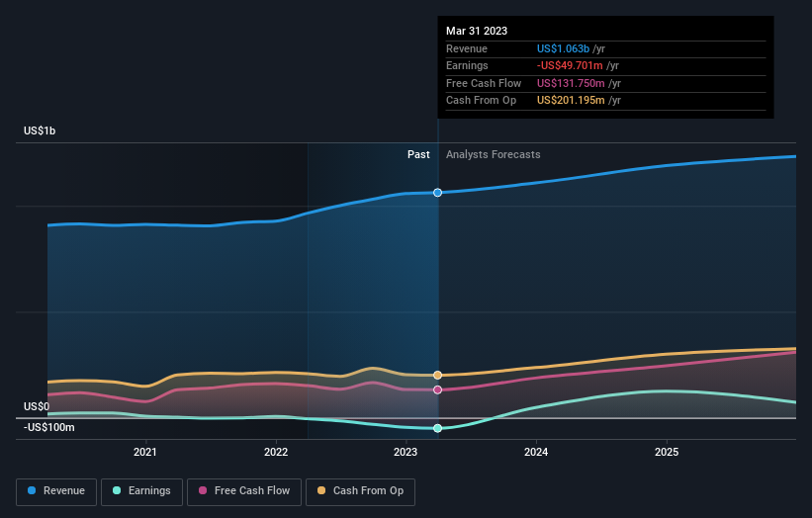The width and height of the screenshot is (812, 518).
Task: Click the 2025 x-axis label
Action: pos(667,452)
